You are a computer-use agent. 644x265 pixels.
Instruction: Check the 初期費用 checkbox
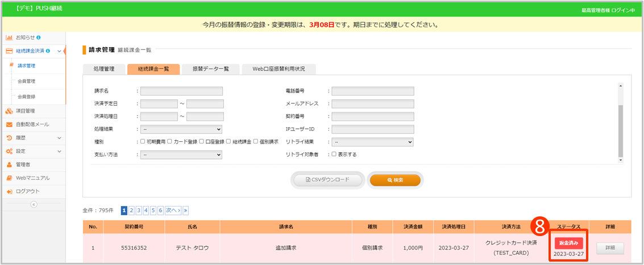143,142
